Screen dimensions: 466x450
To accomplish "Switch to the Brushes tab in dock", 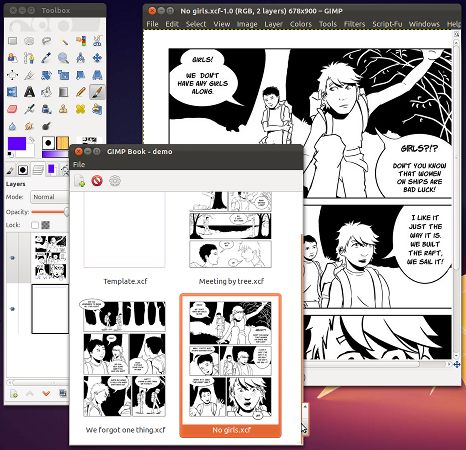I will click(23, 170).
